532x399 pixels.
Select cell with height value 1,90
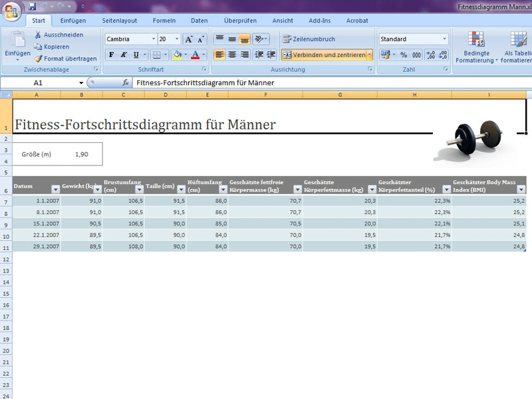pos(82,154)
